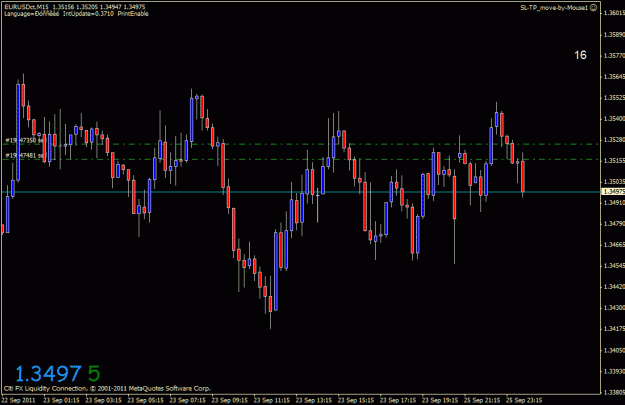Click the 1.35525 price scale value
625x405 pixels.
pos(614,98)
